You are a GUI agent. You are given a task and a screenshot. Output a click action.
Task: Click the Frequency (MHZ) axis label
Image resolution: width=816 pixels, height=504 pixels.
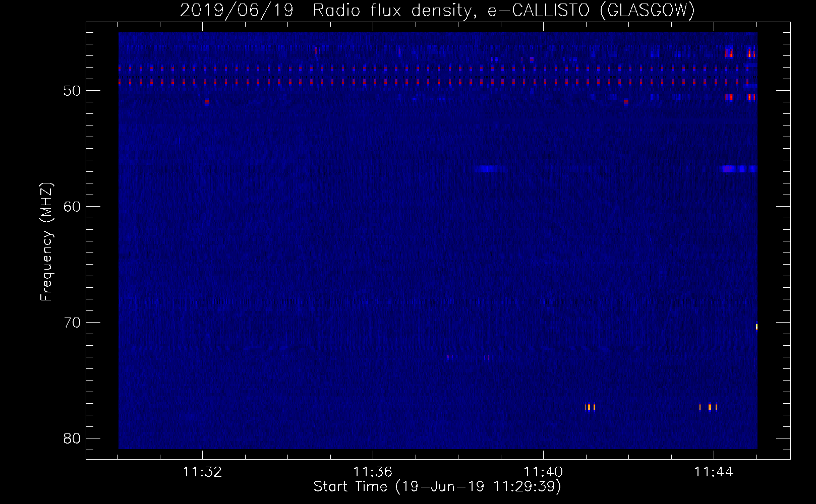[46, 242]
